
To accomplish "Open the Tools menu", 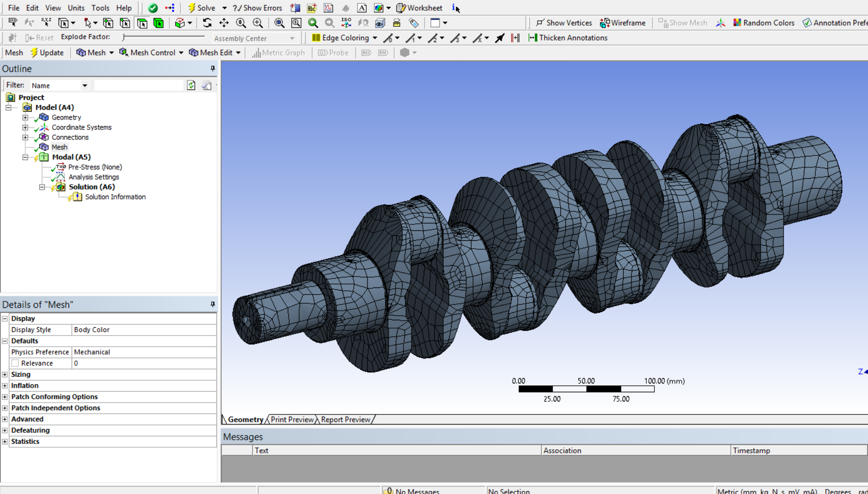I will (x=100, y=8).
